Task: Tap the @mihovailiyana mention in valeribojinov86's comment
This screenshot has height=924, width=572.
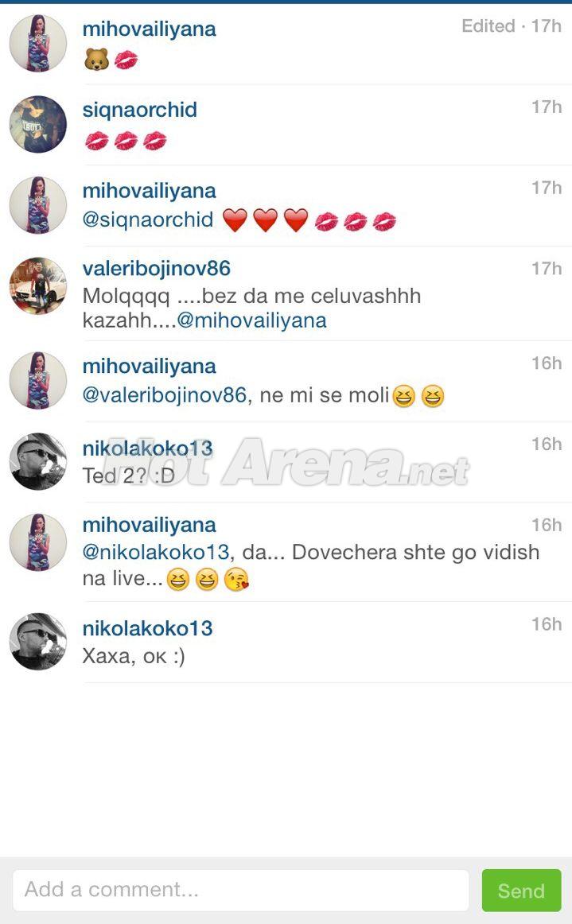Action: point(252,320)
